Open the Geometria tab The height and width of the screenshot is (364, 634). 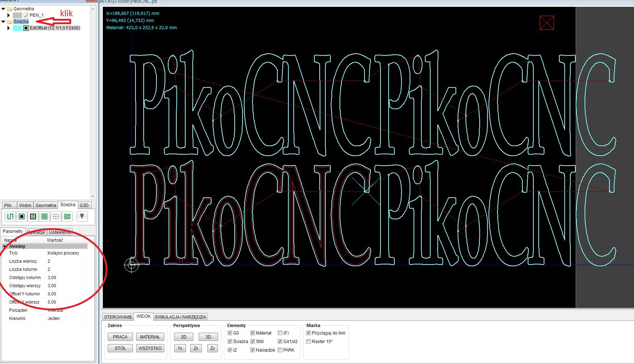pos(46,205)
